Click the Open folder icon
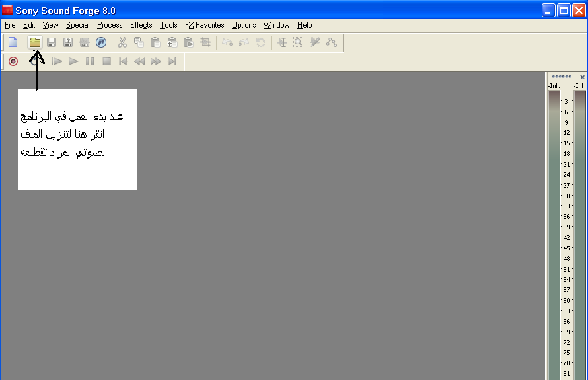Screen dimensions: 588x380 pyautogui.click(x=35, y=42)
